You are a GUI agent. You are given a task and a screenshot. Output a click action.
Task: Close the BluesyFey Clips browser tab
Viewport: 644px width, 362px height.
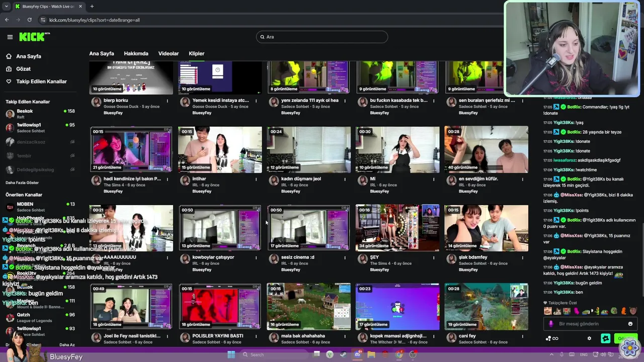[80, 6]
